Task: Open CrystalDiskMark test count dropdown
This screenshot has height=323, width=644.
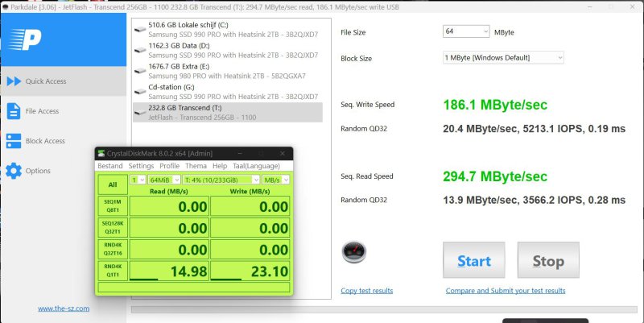Action: [138, 180]
